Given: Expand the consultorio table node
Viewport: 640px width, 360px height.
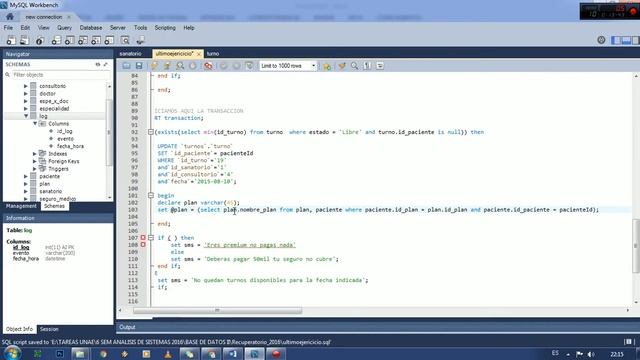Looking at the screenshot, I should pos(26,86).
